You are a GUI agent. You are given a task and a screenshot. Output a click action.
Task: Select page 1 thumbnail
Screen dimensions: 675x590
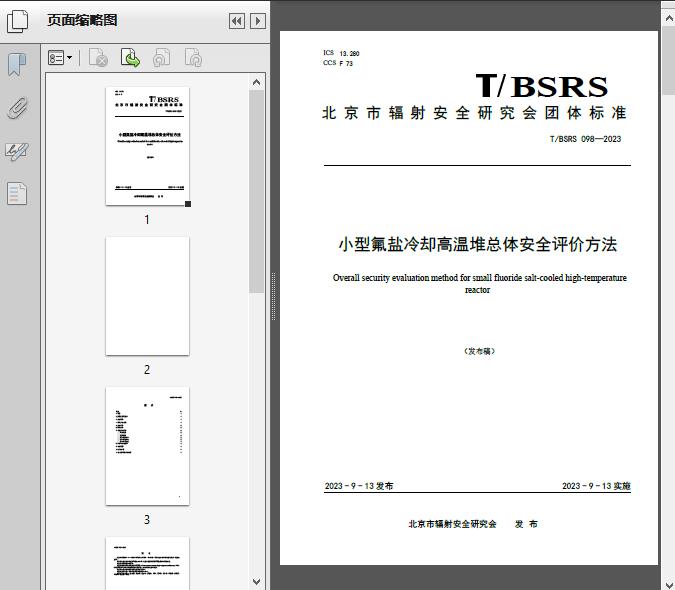pyautogui.click(x=147, y=146)
